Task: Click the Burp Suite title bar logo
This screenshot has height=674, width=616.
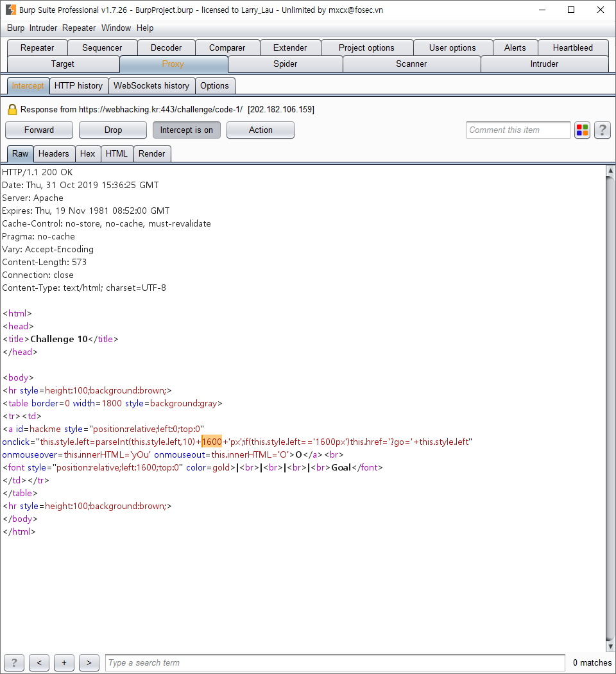Action: [x=11, y=10]
